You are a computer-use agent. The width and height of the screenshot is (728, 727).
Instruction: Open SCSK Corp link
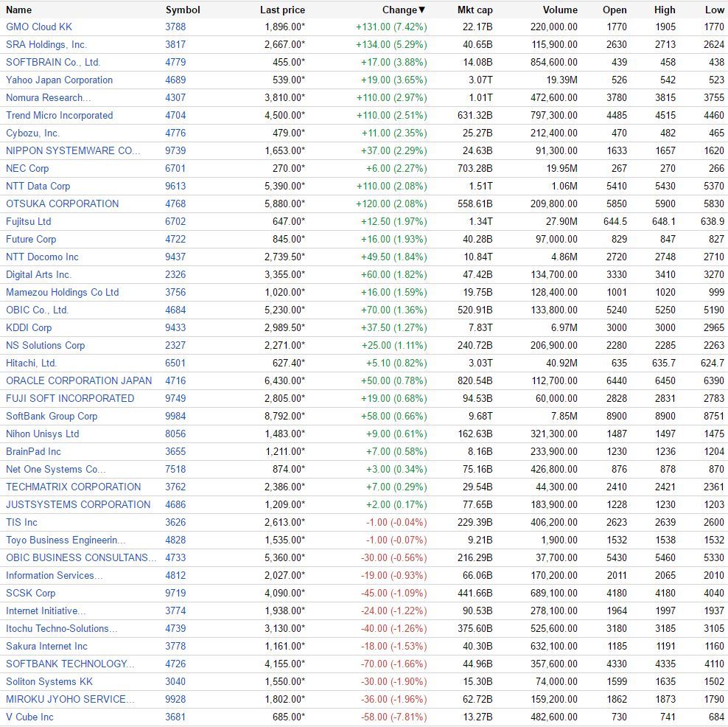[x=31, y=593]
